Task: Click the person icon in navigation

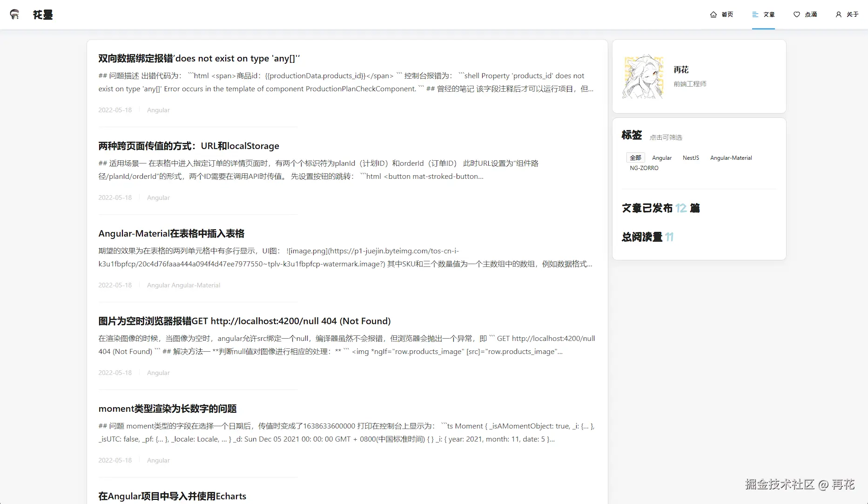Action: (839, 14)
